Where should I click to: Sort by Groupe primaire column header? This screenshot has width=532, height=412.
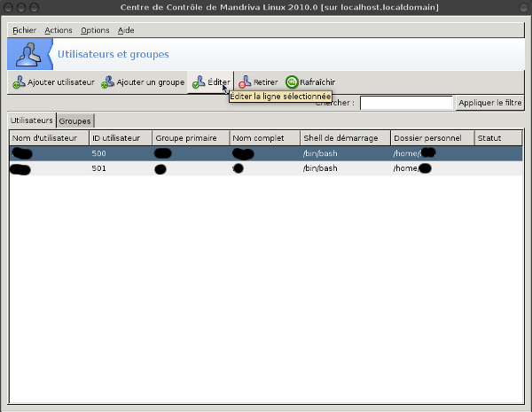(x=190, y=138)
